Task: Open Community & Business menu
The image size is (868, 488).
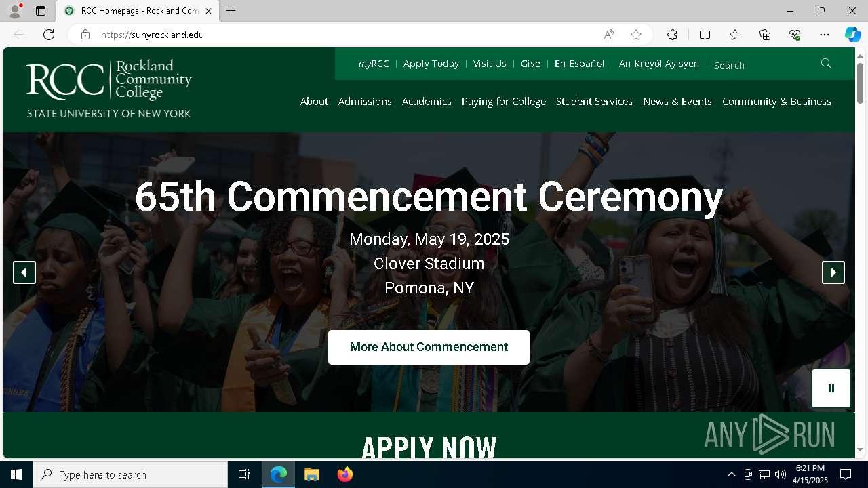Action: pos(776,102)
